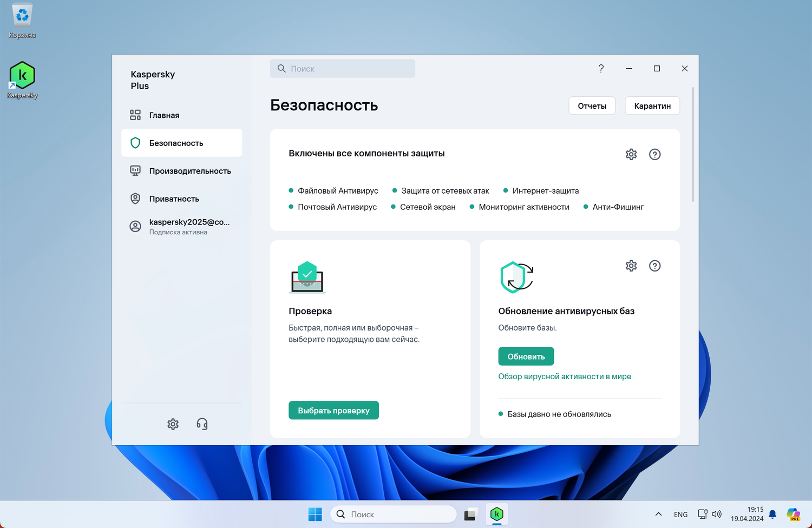Click Почтовый Антивирус component
Image resolution: width=812 pixels, height=528 pixels.
(x=333, y=207)
